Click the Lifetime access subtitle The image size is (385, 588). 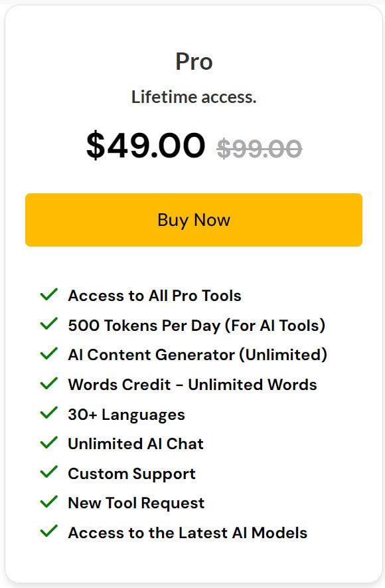[x=194, y=97]
